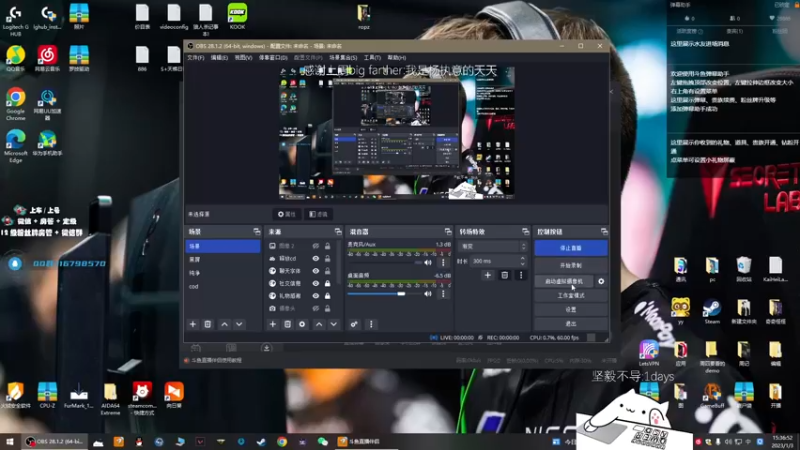Image resolution: width=800 pixels, height=450 pixels.
Task: Open WeChat from the taskbar
Action: 322,442
